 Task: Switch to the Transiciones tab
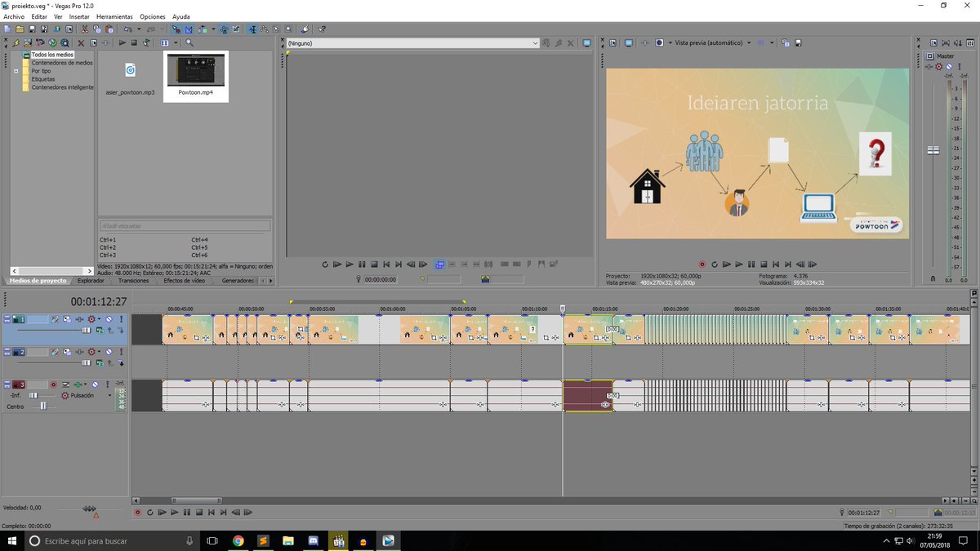133,280
